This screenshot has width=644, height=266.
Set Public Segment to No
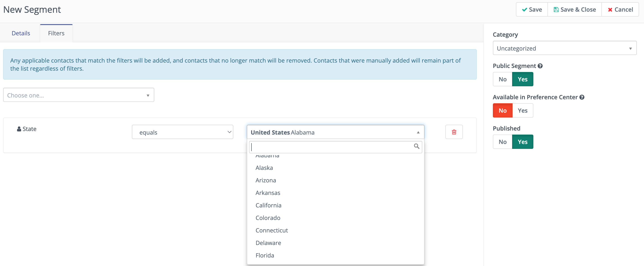(x=502, y=79)
